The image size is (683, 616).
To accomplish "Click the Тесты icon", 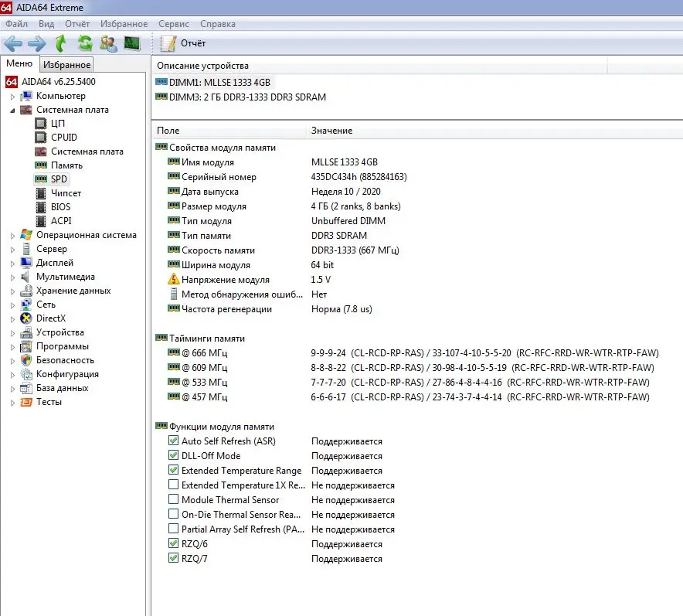I will (x=26, y=402).
